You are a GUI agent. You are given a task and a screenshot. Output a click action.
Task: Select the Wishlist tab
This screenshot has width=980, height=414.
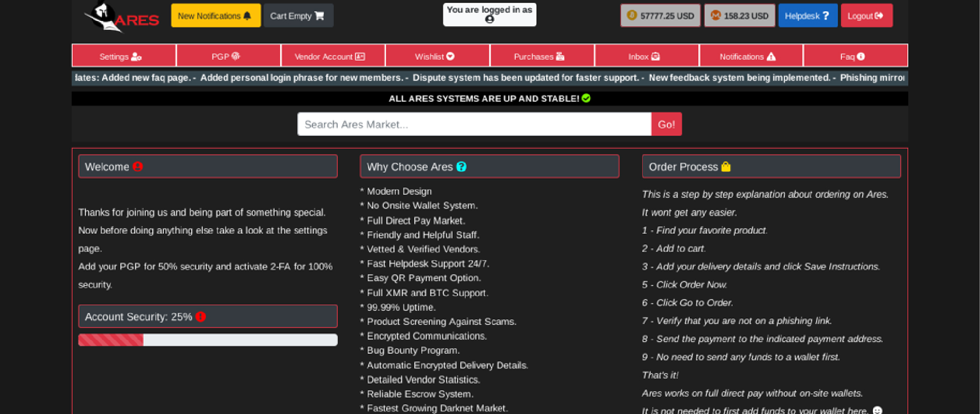(x=437, y=56)
